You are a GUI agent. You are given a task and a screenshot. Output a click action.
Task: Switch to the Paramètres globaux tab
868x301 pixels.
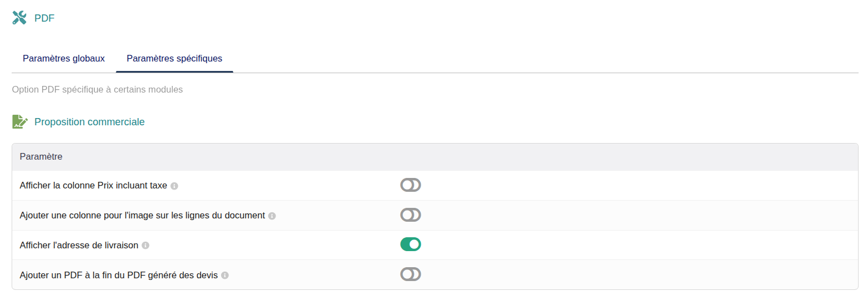pos(64,58)
